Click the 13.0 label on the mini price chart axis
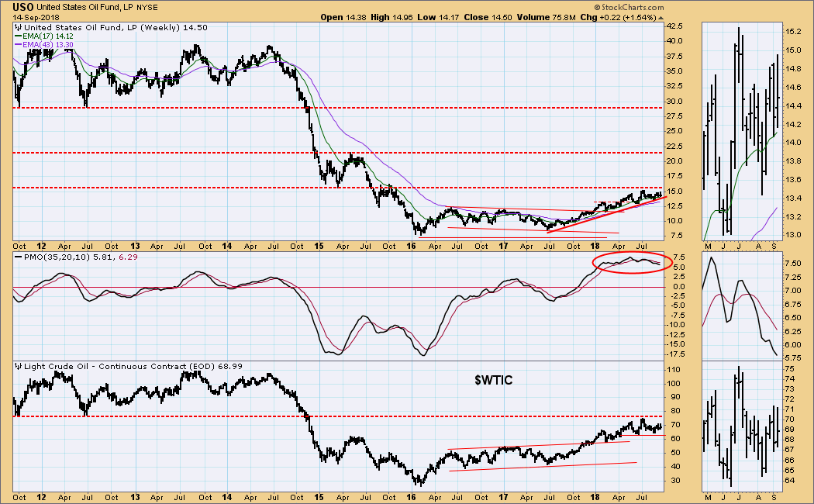Image resolution: width=814 pixels, height=504 pixels. [x=794, y=235]
